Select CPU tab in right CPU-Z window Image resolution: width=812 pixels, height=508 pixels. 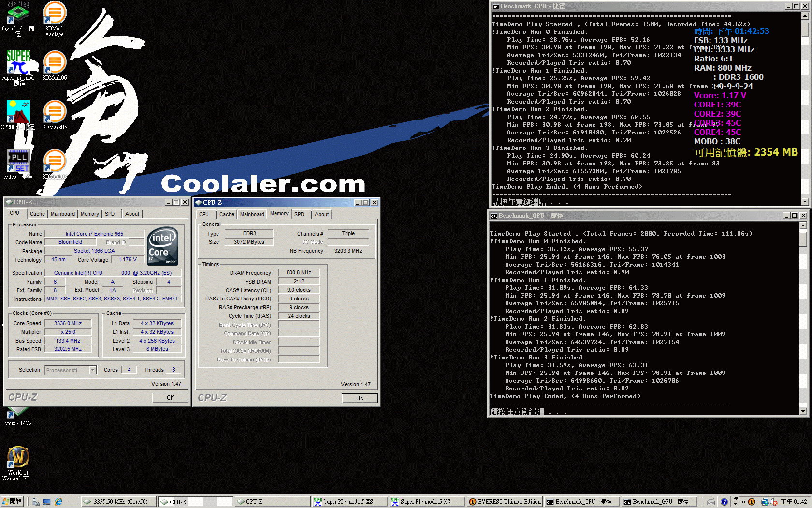click(x=204, y=214)
